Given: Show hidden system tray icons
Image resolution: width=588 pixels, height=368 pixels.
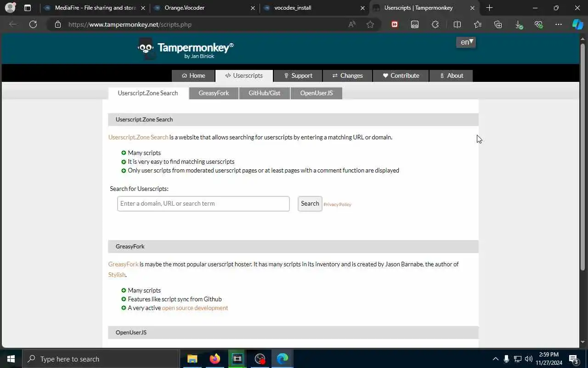Looking at the screenshot, I should coord(495,359).
